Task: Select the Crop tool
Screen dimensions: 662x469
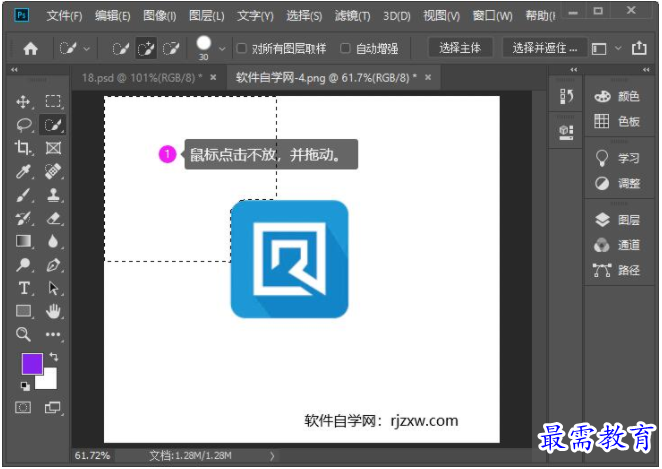Action: pyautogui.click(x=23, y=148)
